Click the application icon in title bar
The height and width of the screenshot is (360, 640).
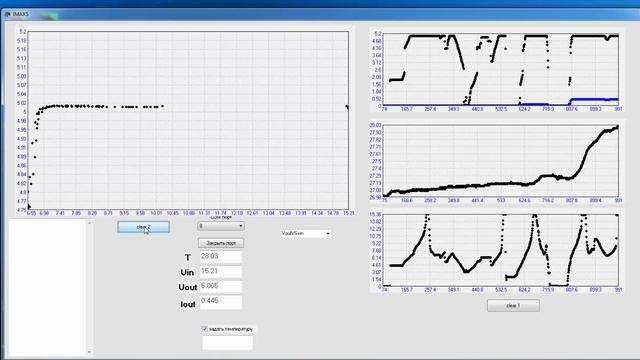coord(7,14)
